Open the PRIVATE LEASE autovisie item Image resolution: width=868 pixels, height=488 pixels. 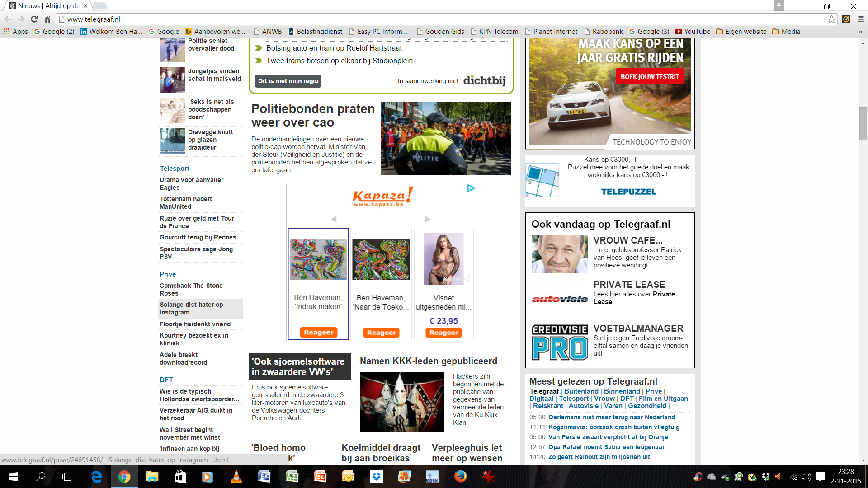coord(629,285)
